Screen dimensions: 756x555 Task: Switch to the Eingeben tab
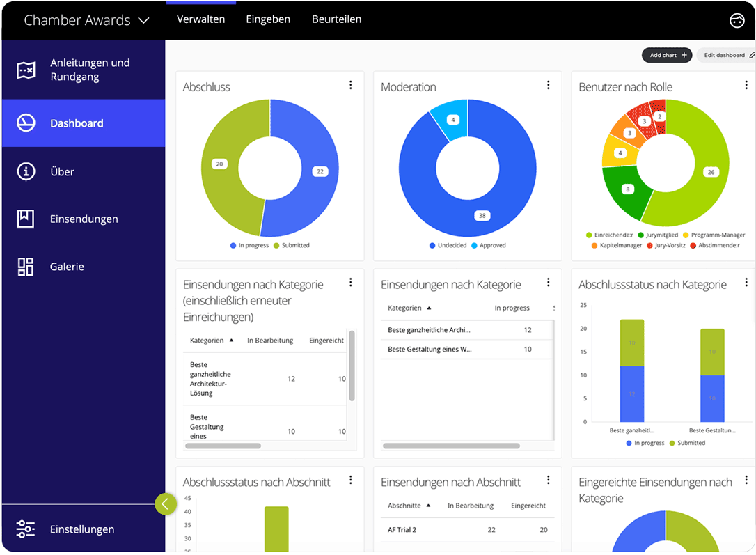tap(268, 19)
